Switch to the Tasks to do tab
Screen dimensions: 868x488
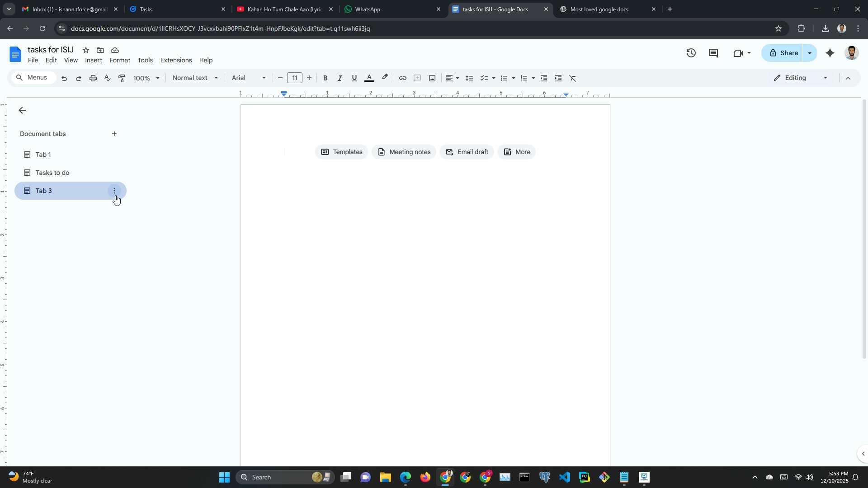point(52,173)
